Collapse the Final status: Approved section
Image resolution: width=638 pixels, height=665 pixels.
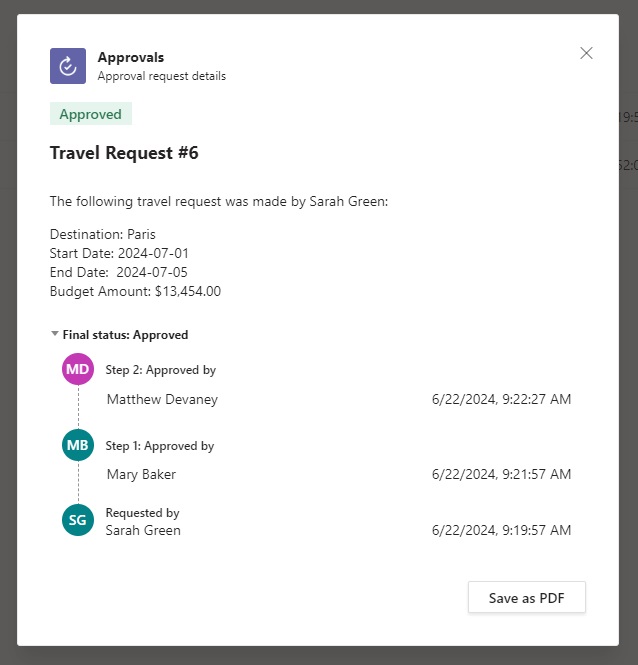tap(55, 334)
